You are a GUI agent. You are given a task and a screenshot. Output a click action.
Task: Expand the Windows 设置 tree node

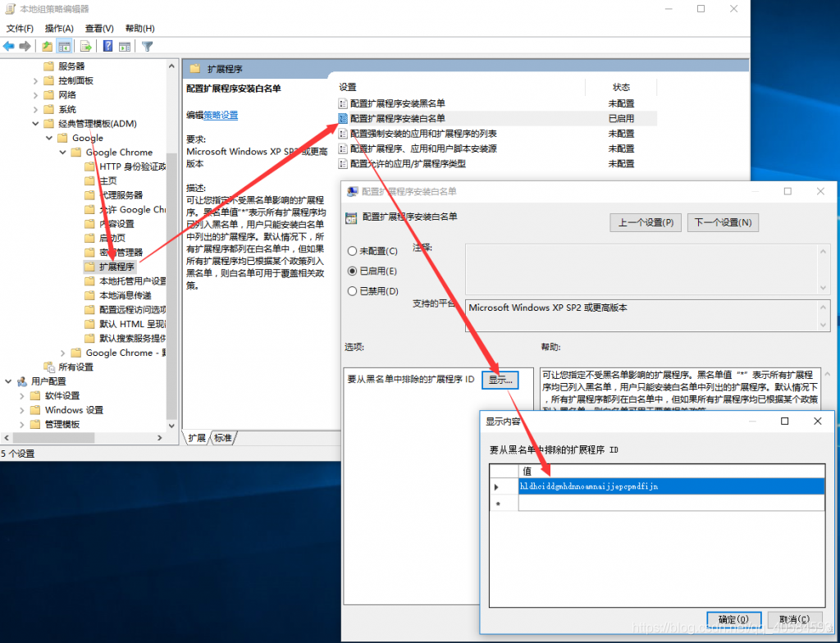pos(22,410)
